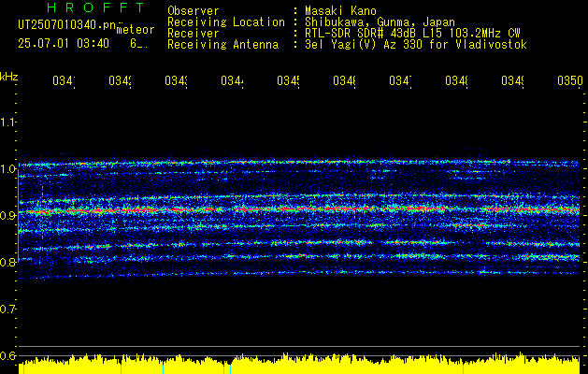Click the 0.8 frequency axis label

[7, 262]
